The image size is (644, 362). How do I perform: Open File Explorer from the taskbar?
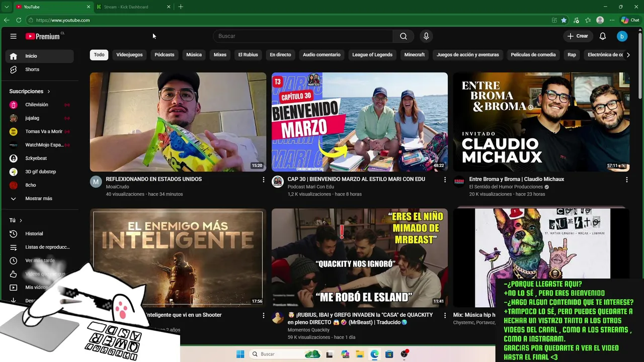coord(360,354)
